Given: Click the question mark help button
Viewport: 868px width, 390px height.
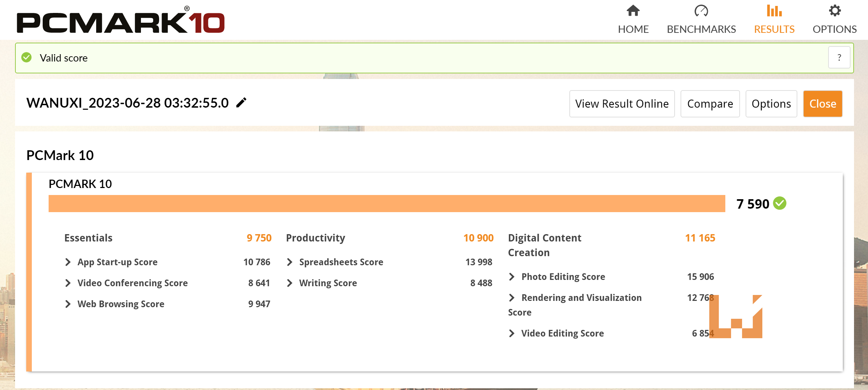Looking at the screenshot, I should [839, 58].
